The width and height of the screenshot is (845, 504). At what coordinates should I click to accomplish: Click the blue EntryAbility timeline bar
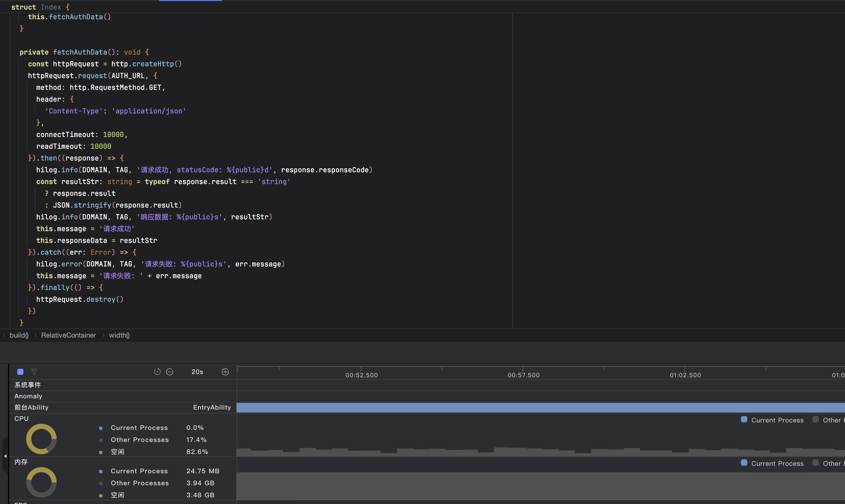541,407
